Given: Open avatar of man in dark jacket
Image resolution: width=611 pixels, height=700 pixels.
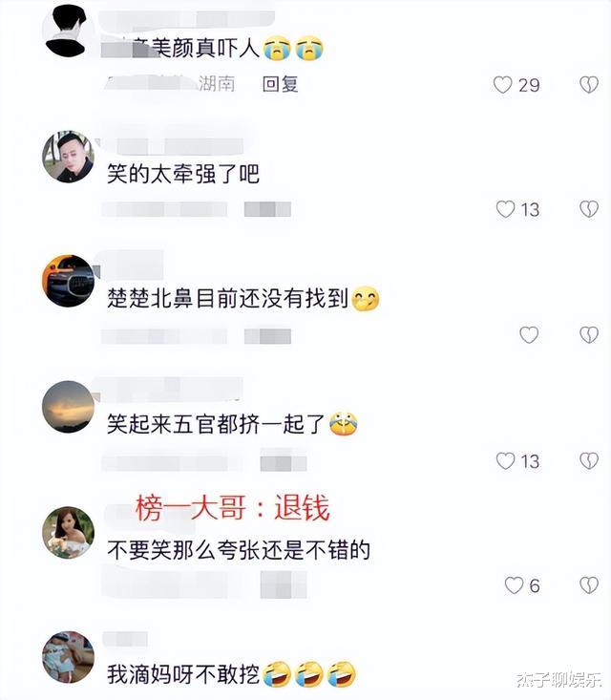Looking at the screenshot, I should 68,157.
